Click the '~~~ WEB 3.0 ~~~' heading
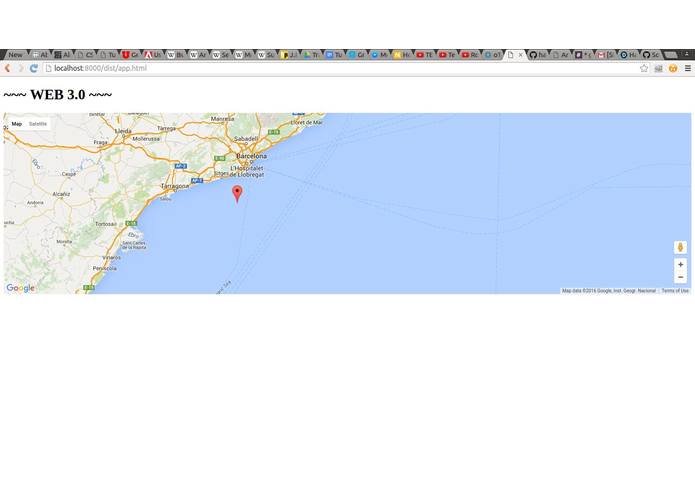Image resolution: width=695 pixels, height=494 pixels. (x=58, y=94)
